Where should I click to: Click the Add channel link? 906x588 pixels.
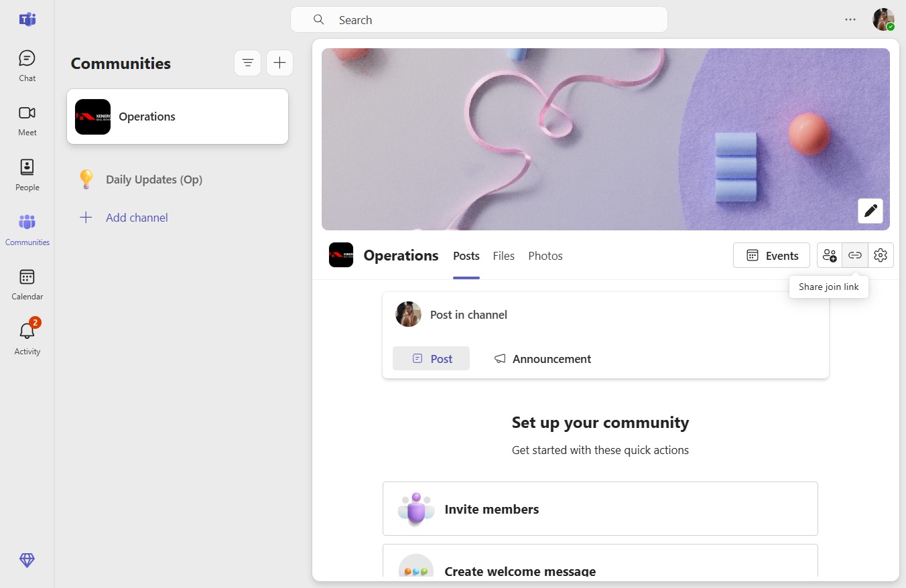click(137, 218)
